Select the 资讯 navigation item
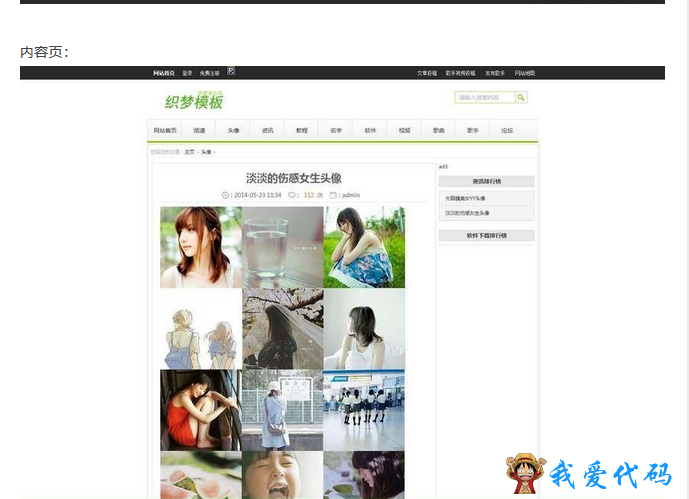The image size is (689, 499). coord(268,130)
